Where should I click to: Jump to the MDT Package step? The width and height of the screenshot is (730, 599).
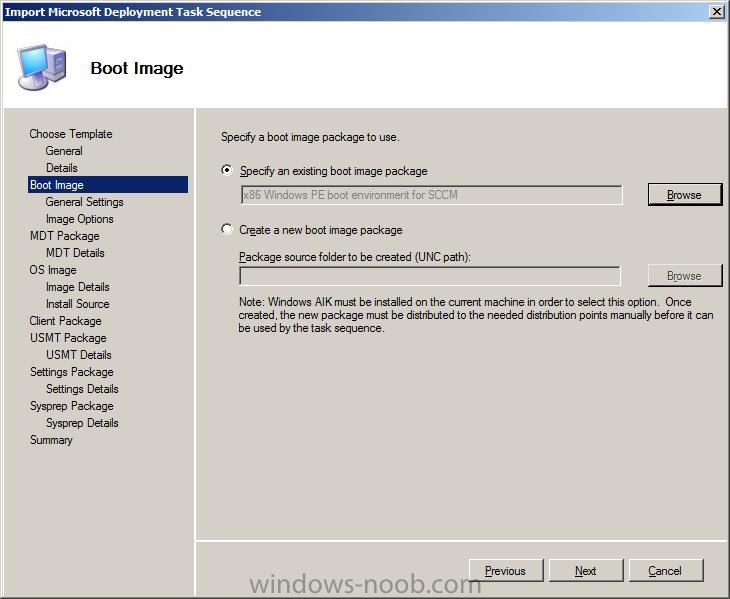[64, 236]
